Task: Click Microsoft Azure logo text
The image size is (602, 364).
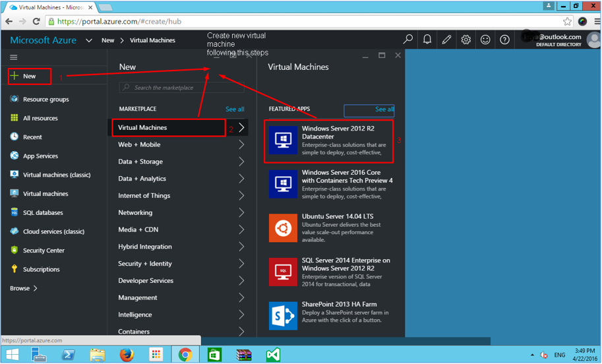Action: click(x=43, y=40)
